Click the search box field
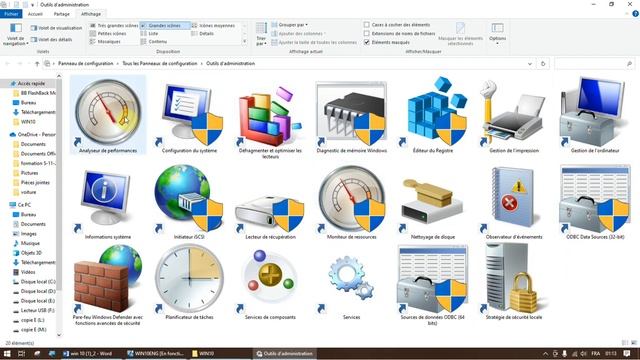The height and width of the screenshot is (360, 640). point(594,64)
